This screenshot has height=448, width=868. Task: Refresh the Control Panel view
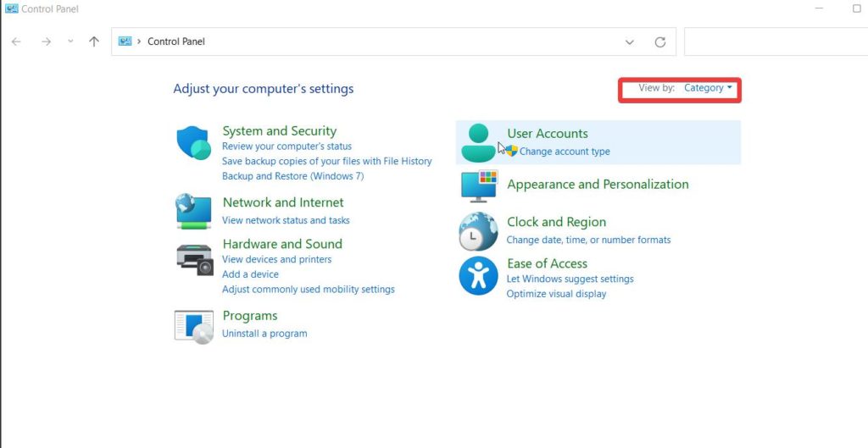point(660,41)
